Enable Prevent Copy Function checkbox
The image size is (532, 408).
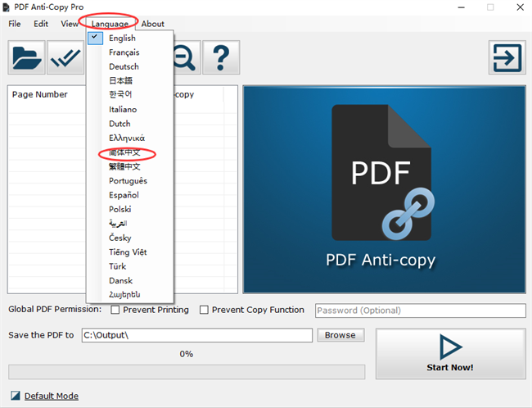click(204, 310)
